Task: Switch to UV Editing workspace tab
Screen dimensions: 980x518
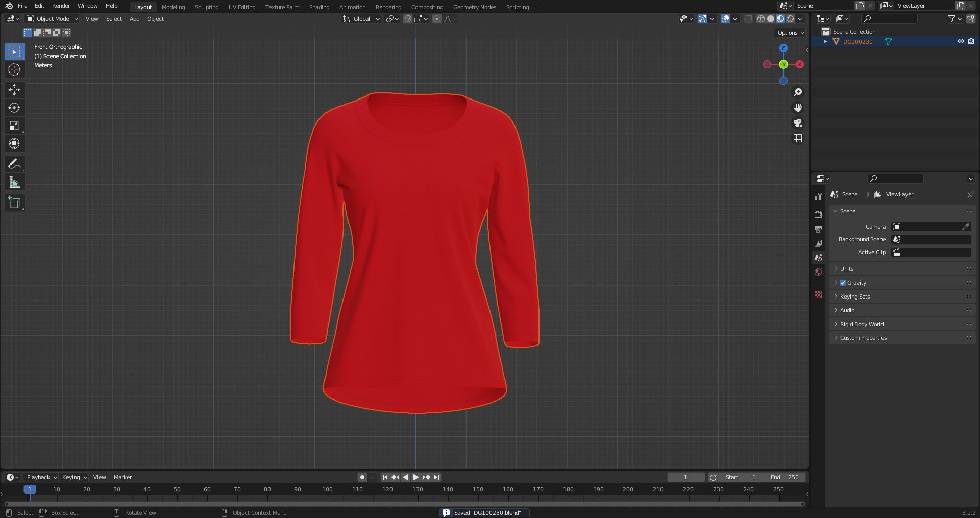Action: 242,7
